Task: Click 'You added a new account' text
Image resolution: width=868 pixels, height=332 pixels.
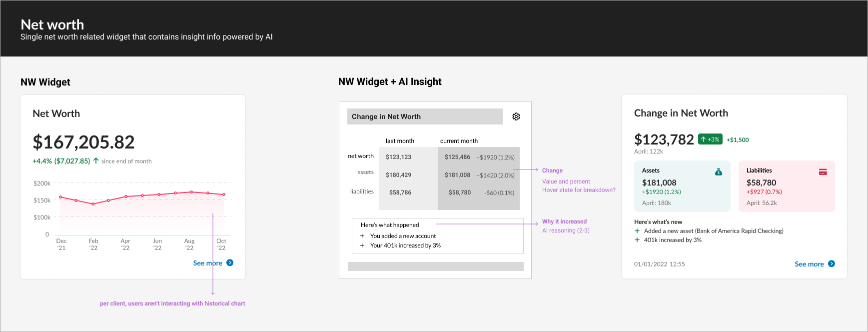Action: click(x=403, y=236)
